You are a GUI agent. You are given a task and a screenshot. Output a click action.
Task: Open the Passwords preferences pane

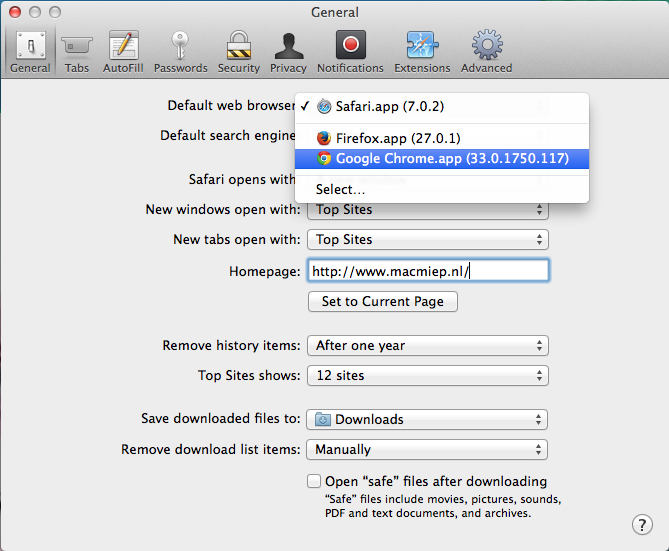(x=180, y=52)
